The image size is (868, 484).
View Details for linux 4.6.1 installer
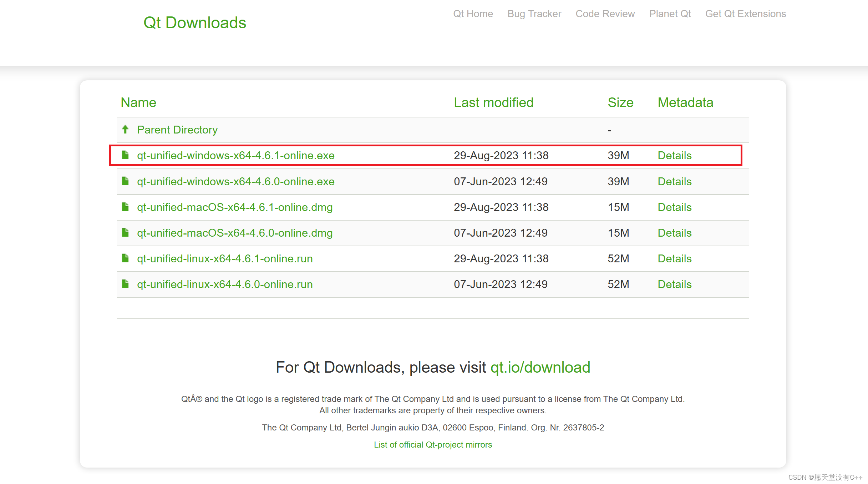click(x=674, y=259)
